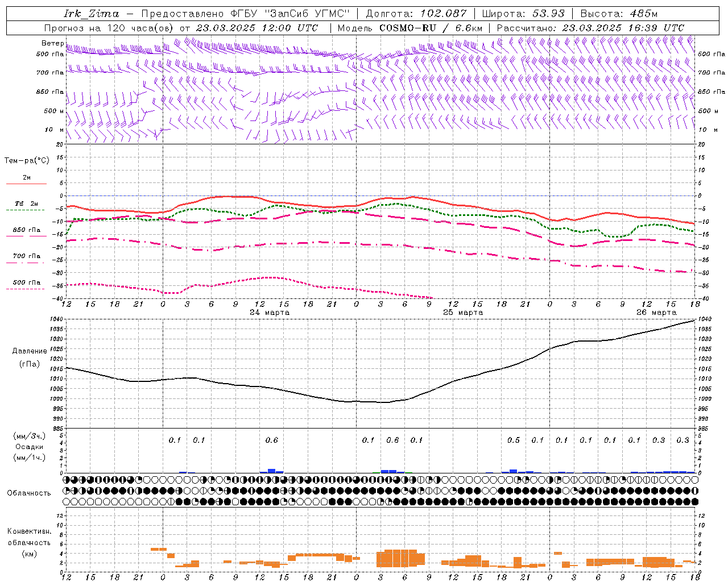Viewport: 728px width, 582px height.
Task: Click the Давление panel label
Action: coord(29,351)
